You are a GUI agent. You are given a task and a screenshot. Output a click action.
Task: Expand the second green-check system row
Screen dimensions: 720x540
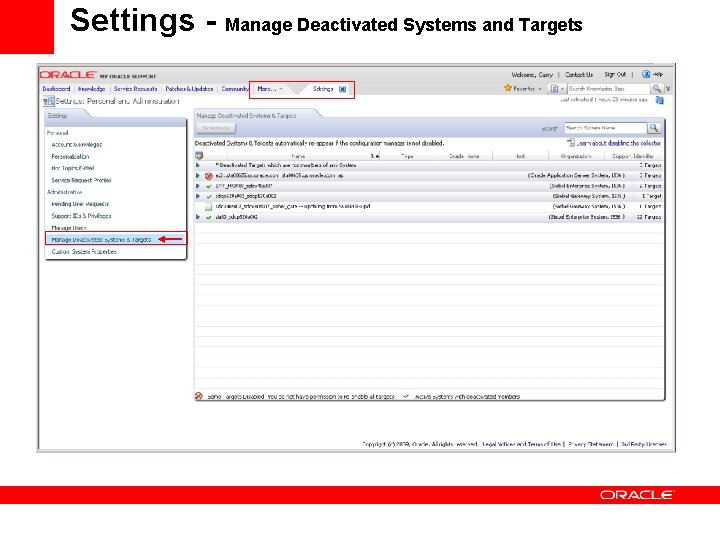(198, 197)
